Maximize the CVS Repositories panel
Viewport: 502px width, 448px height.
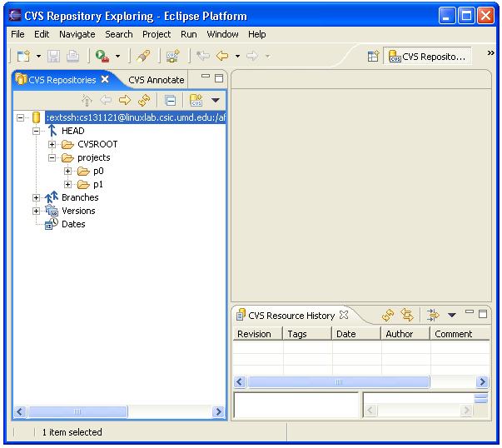[x=219, y=78]
